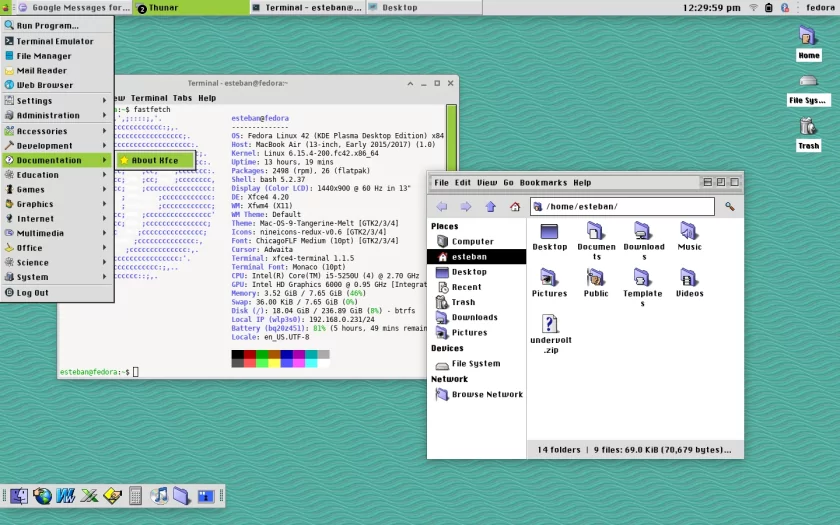Launch the globe web browser from the dock
Viewport: 840px width, 525px height.
click(x=43, y=496)
